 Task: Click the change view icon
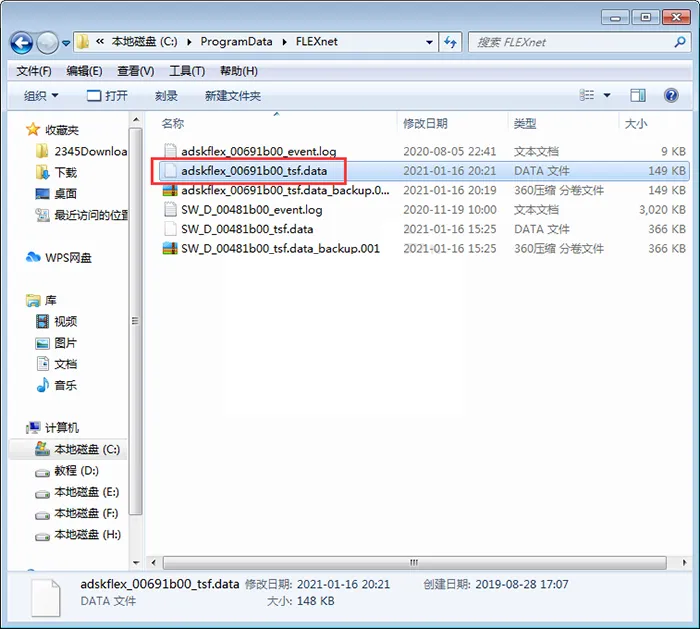pyautogui.click(x=587, y=95)
